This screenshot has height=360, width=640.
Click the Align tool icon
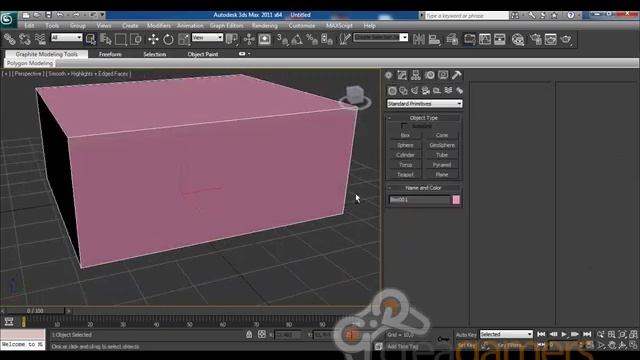click(x=434, y=39)
